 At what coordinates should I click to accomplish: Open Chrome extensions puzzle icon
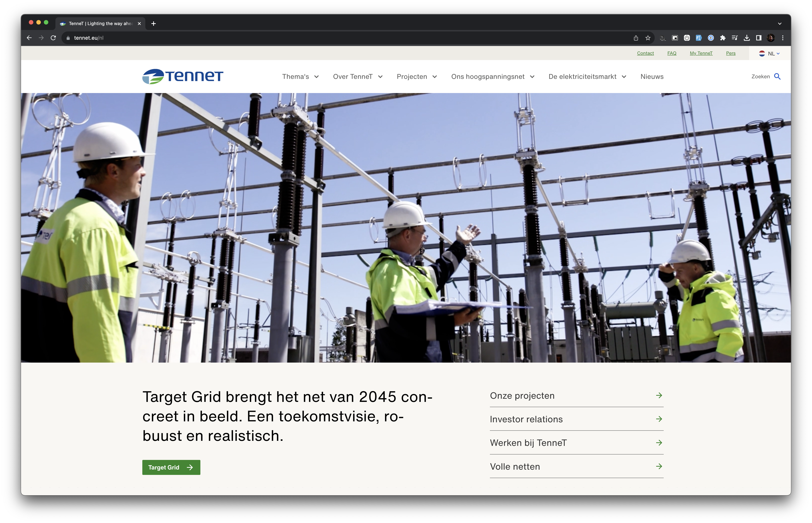723,38
